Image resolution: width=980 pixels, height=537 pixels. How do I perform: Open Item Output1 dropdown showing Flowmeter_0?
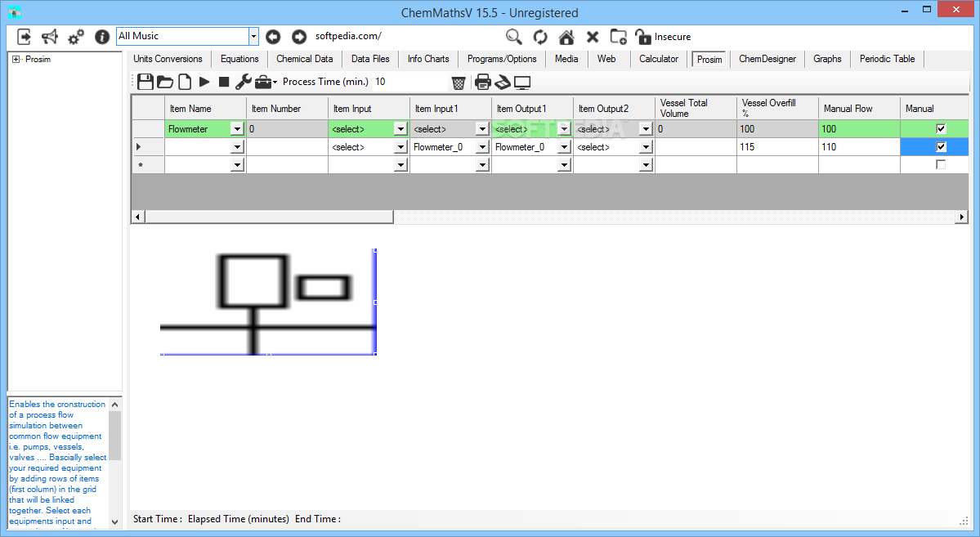[564, 147]
